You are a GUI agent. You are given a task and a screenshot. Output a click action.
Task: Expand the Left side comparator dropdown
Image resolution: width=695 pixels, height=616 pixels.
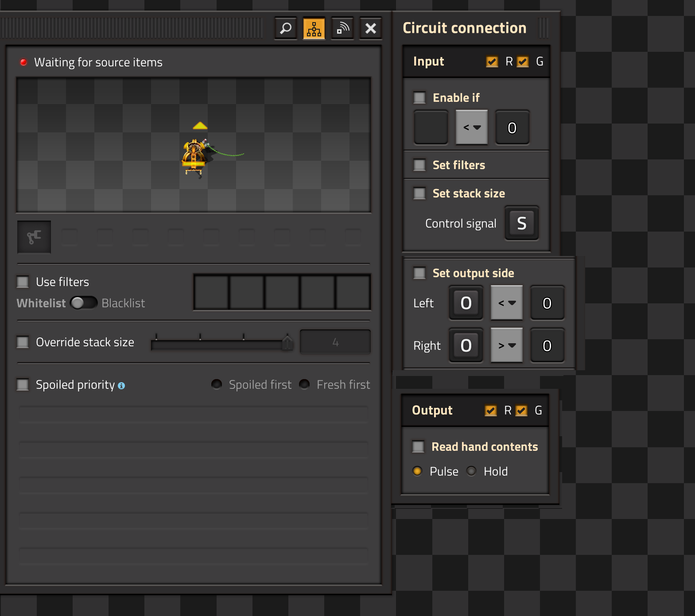(507, 303)
